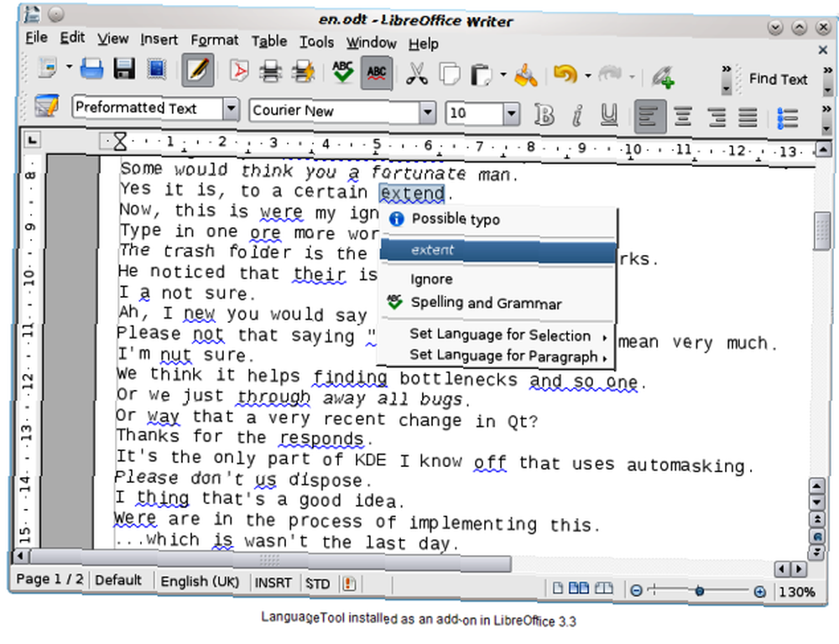Click English (UK) language in status bar
This screenshot has height=644, width=839.
[x=200, y=581]
